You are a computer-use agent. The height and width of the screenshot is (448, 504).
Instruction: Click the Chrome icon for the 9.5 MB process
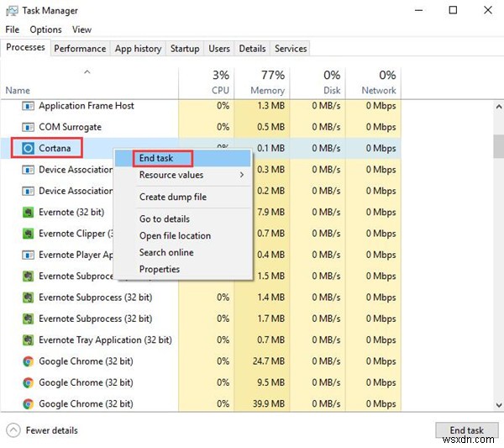tap(28, 382)
